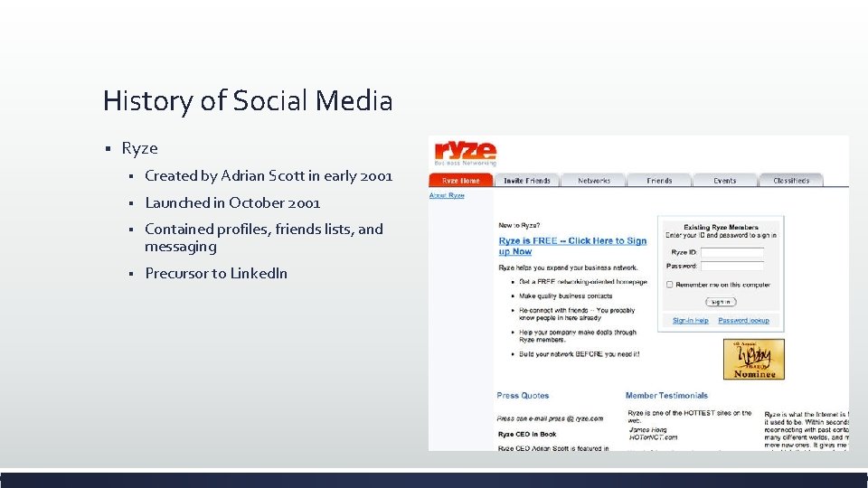
Task: Click the Sign in button
Action: click(x=721, y=302)
